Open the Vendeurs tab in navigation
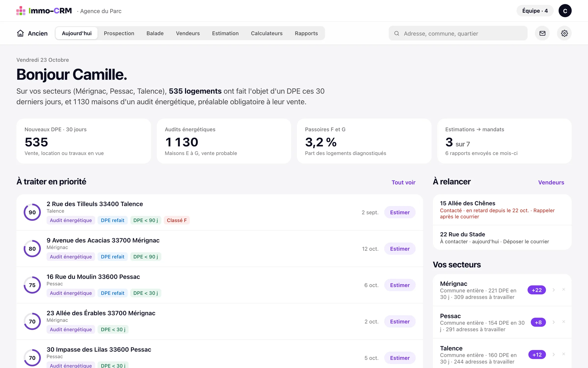Image resolution: width=588 pixels, height=368 pixels. (x=188, y=33)
